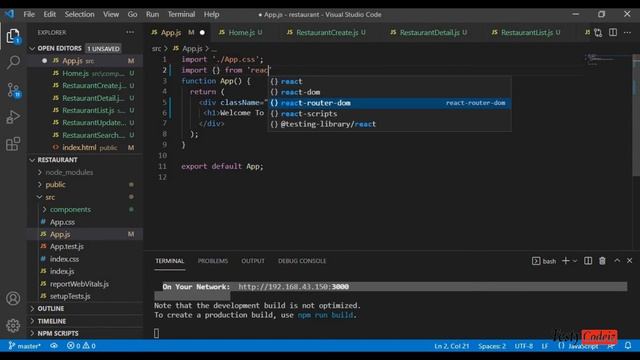Open the Help menu
Image resolution: width=640 pixels, height=360 pixels.
211,14
